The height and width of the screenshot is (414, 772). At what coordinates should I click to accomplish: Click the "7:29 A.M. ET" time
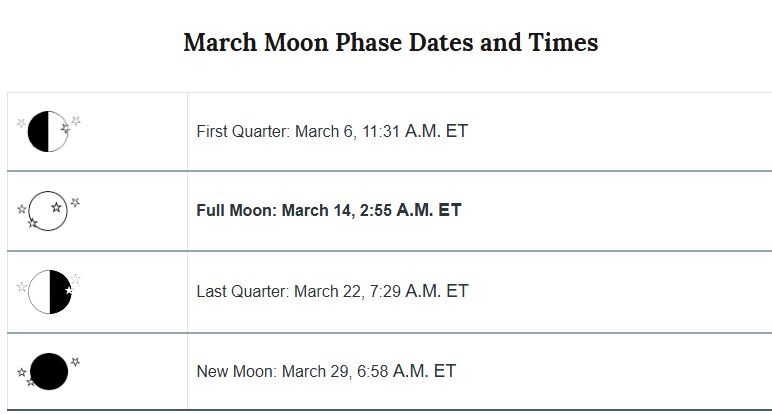coord(419,291)
